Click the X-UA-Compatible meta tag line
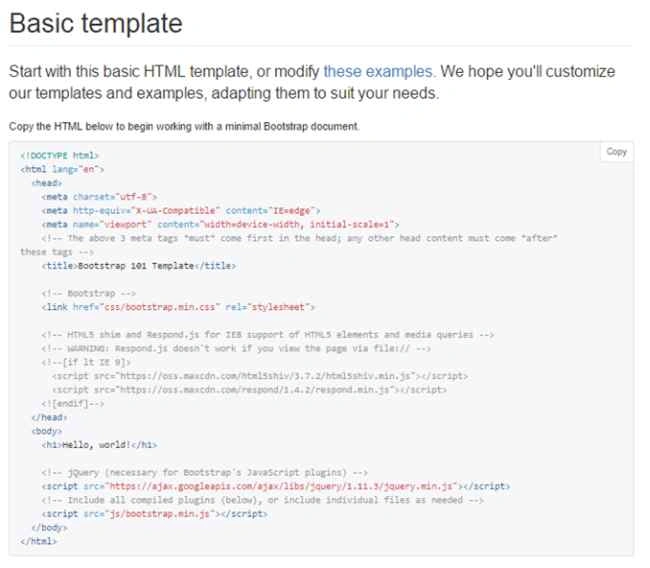 point(180,211)
